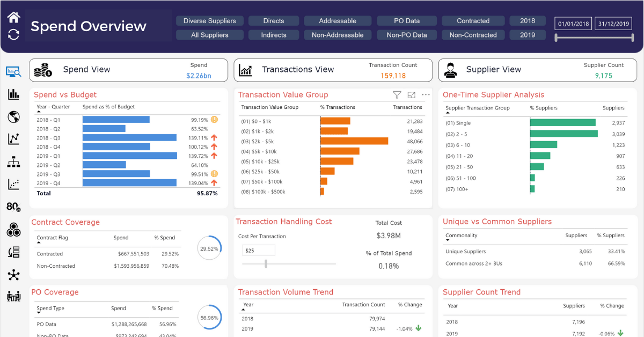
Task: Click the 80/20 Pareto analysis icon
Action: [13, 207]
